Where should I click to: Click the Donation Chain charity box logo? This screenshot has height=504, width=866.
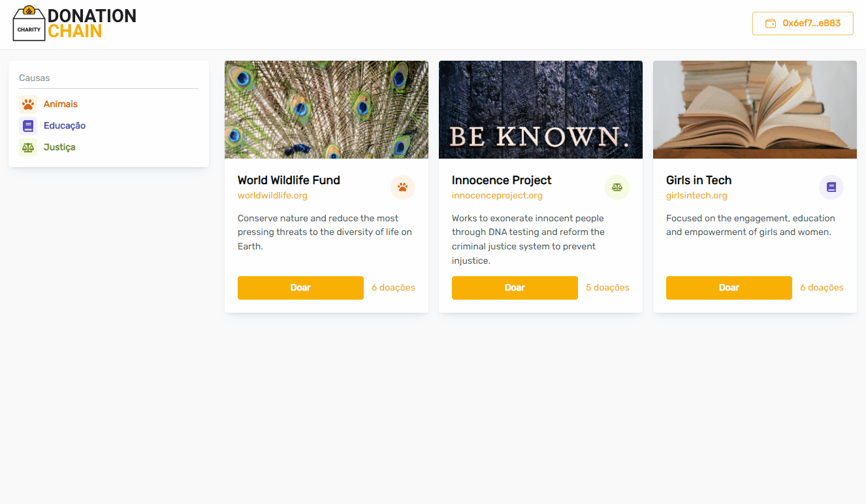pos(29,24)
